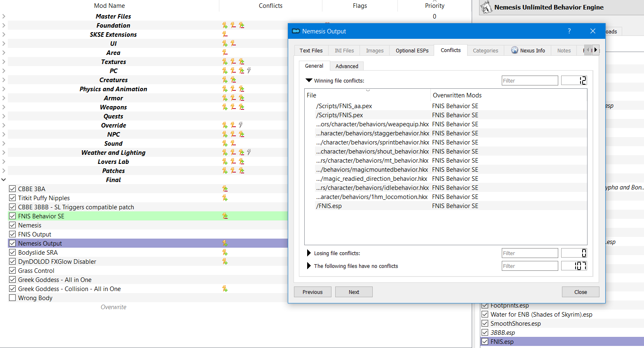Screen dimensions: 644x348
Task: Click the Previous button
Action: (x=313, y=292)
